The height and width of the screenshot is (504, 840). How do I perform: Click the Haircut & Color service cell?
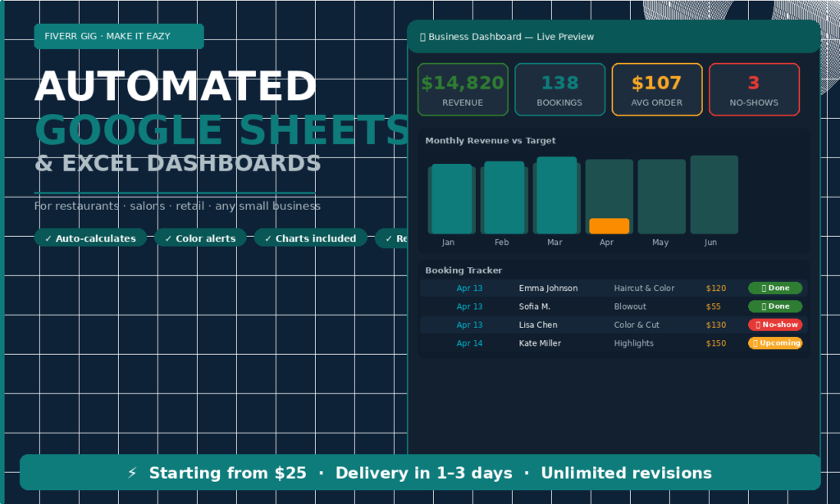point(644,288)
